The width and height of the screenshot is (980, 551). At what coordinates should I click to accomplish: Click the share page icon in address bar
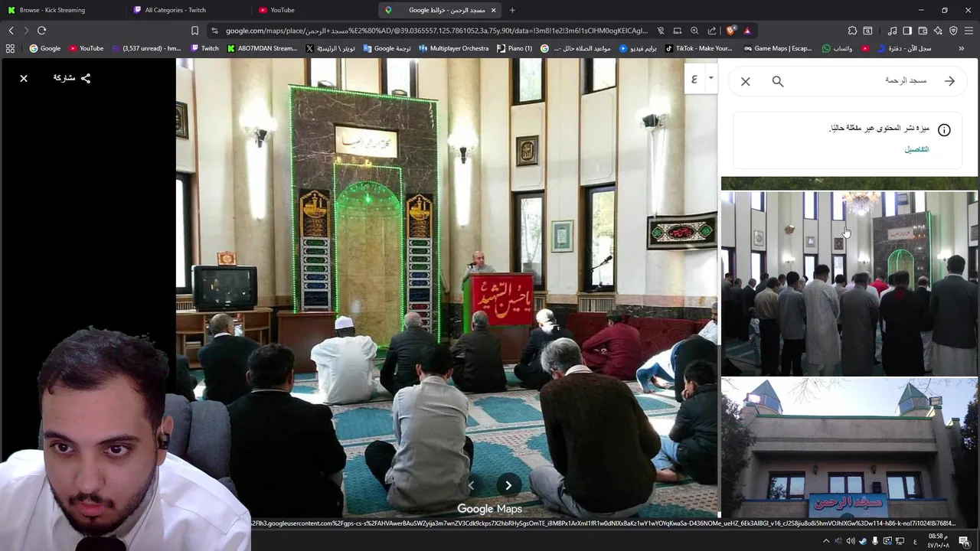pos(712,31)
